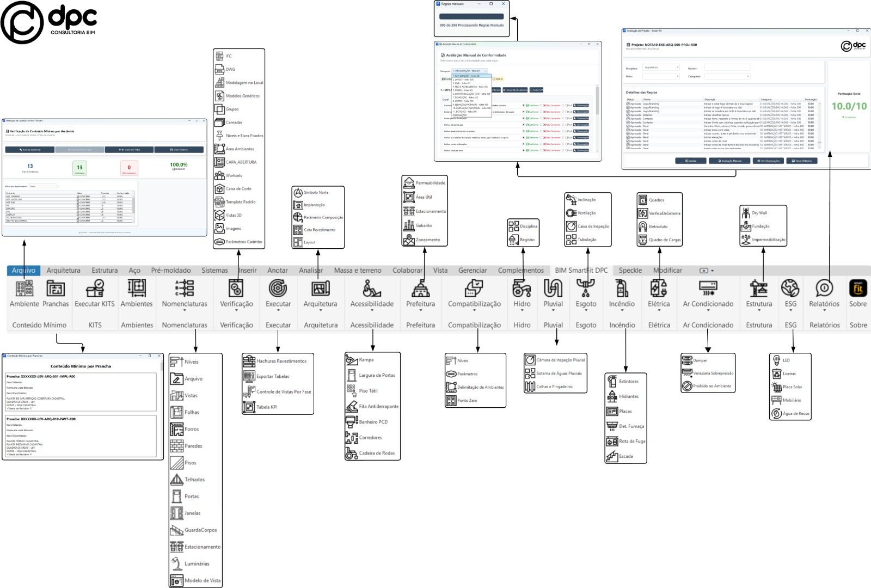871x588 pixels.
Task: Select the Caixa de Corte tool
Action: 234,189
